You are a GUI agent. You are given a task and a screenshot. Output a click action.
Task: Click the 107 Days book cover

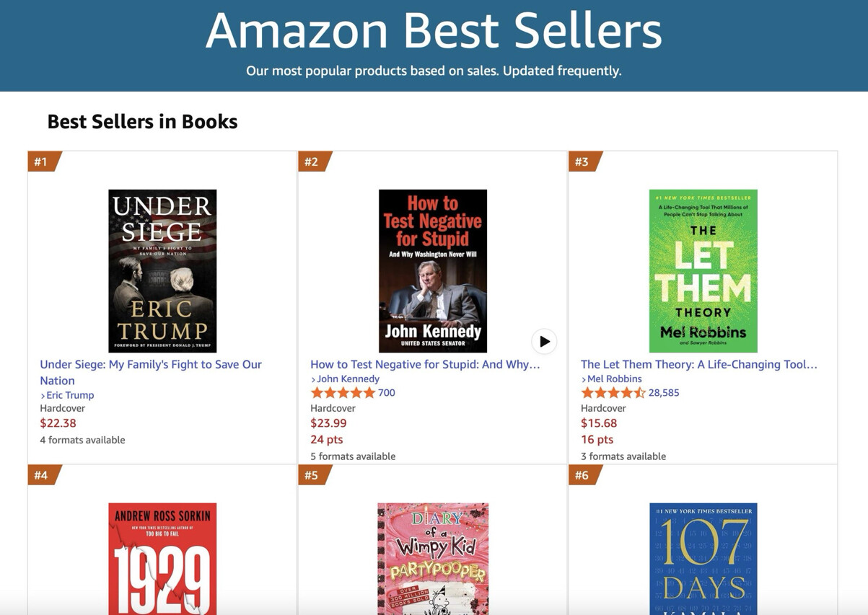point(703,558)
